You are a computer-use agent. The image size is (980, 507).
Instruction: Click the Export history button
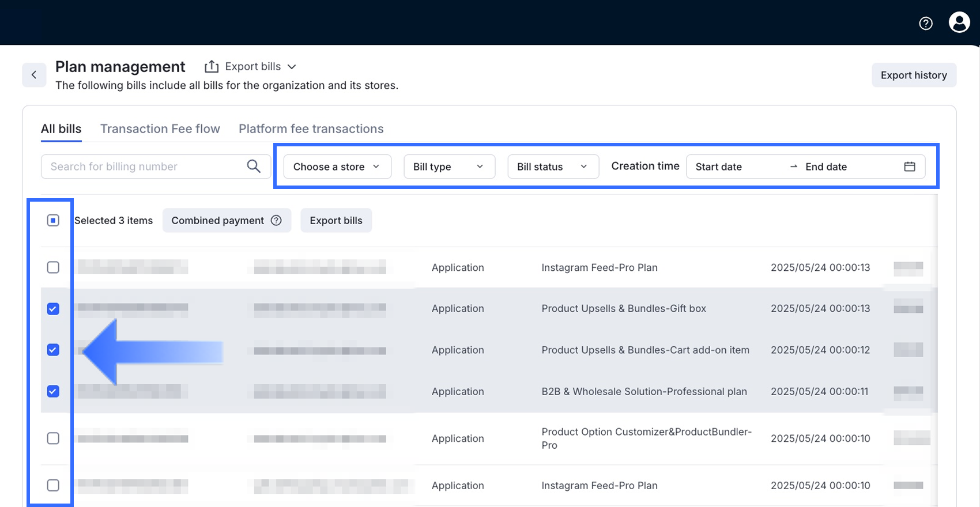click(x=914, y=75)
